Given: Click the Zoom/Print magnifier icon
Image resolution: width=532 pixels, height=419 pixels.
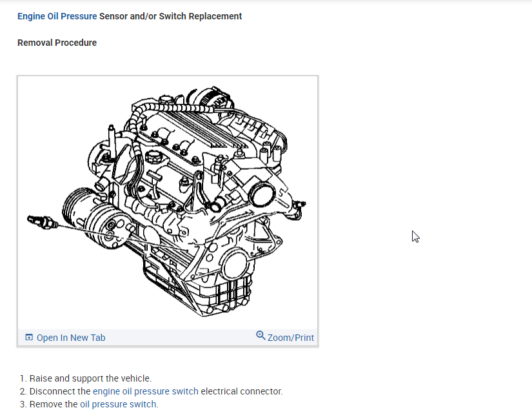Looking at the screenshot, I should click(261, 336).
